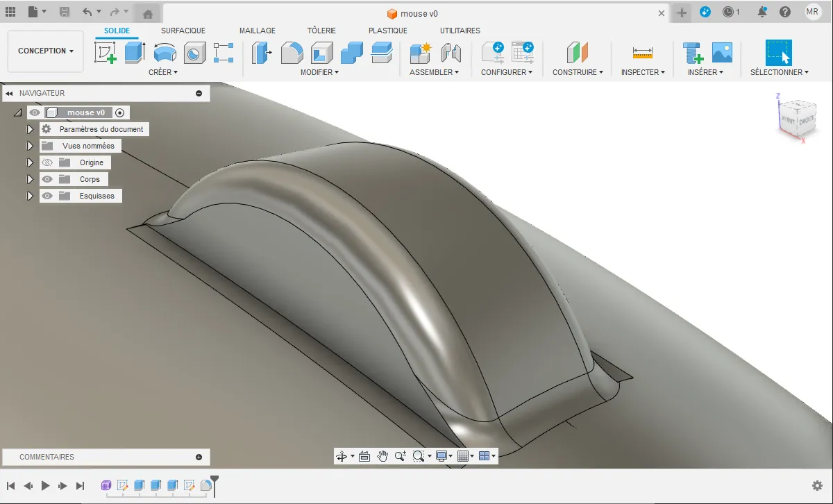Select the Offset Plane construct icon
The image size is (833, 504).
pos(578,53)
